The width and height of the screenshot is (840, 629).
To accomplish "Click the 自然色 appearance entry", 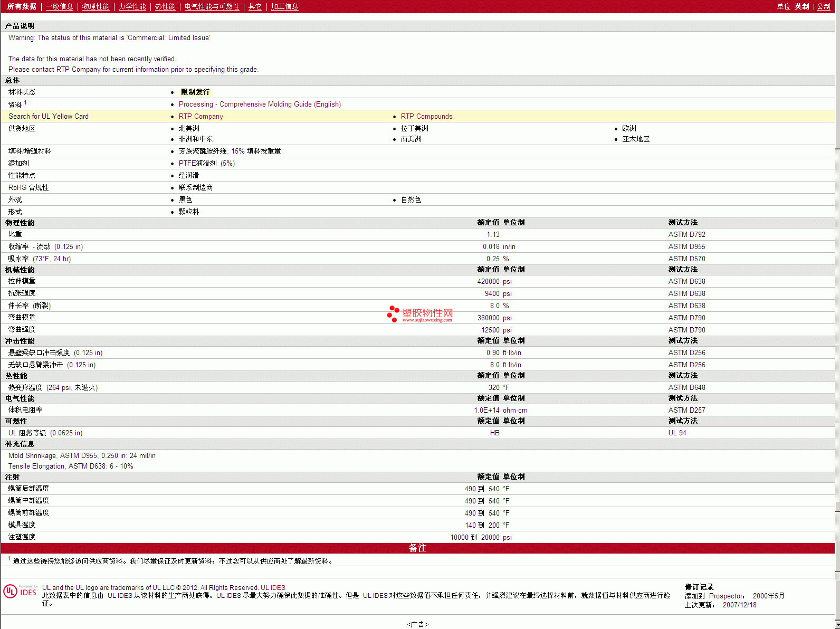I will point(411,200).
